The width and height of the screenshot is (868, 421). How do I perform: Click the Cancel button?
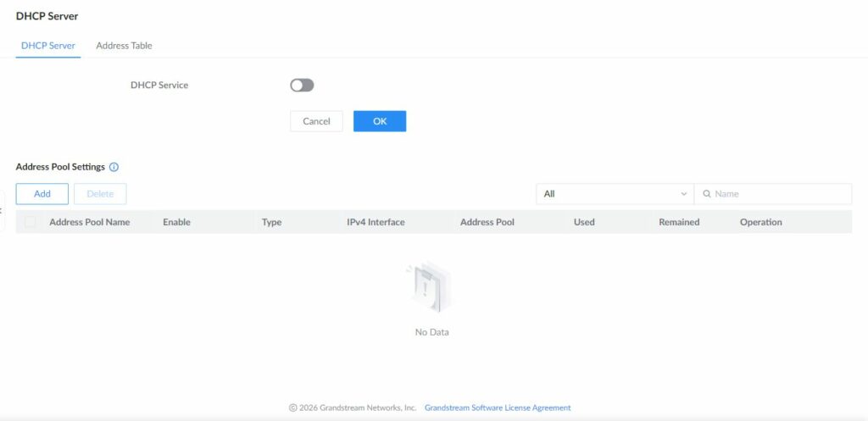point(317,121)
